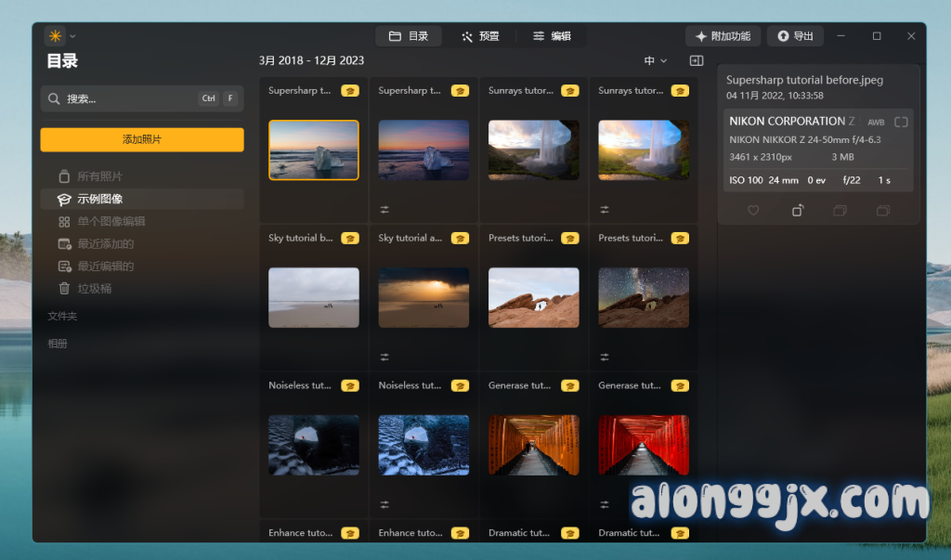Switch to the 编辑 (Edit) tab
The height and width of the screenshot is (560, 951).
pos(552,36)
